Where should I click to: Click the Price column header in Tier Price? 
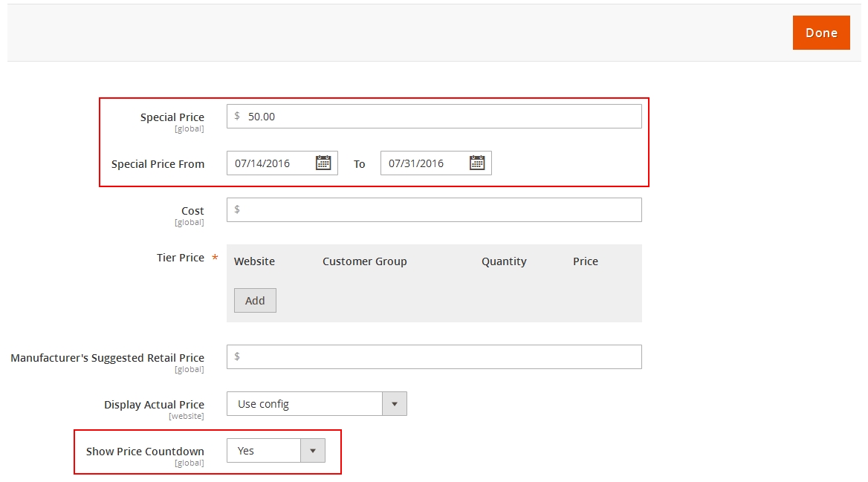(585, 261)
